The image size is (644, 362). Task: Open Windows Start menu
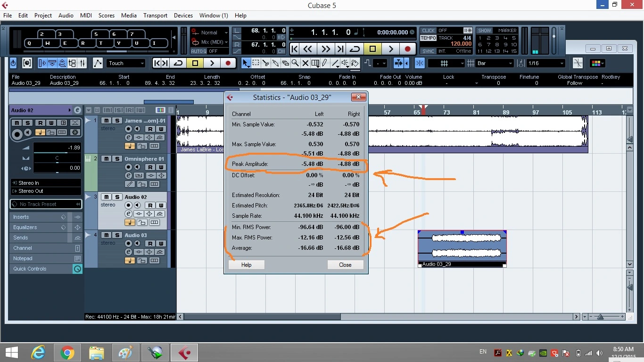point(11,352)
